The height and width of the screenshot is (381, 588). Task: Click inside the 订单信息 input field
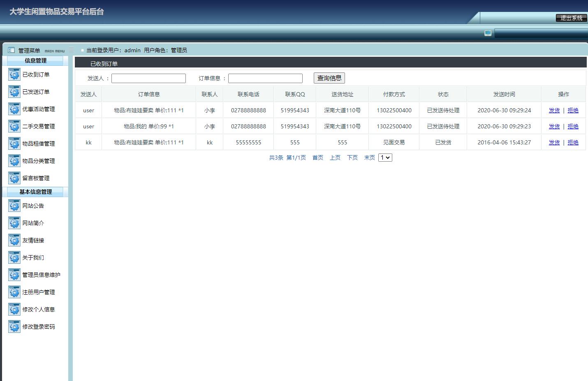(265, 78)
